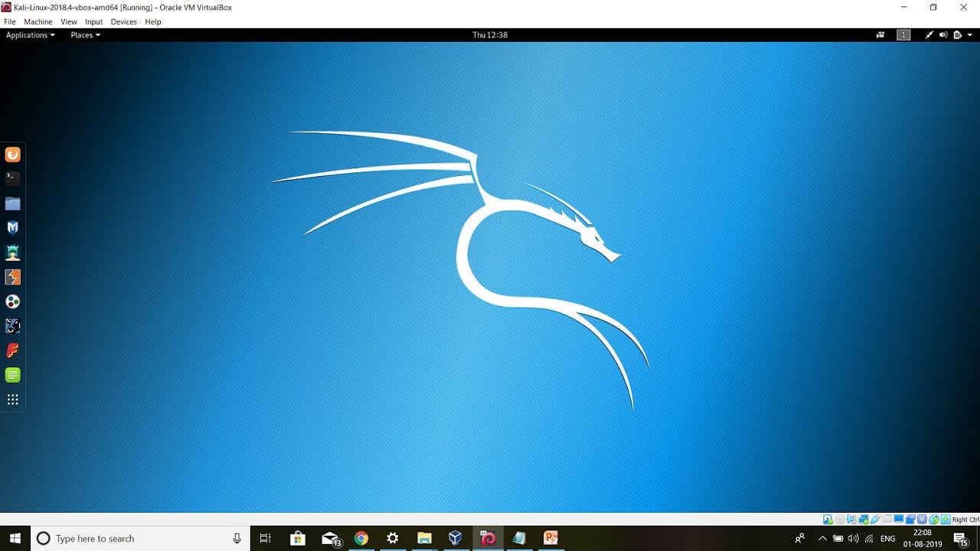
Task: Open VirtualBox Manager from taskbar
Action: pyautogui.click(x=456, y=539)
